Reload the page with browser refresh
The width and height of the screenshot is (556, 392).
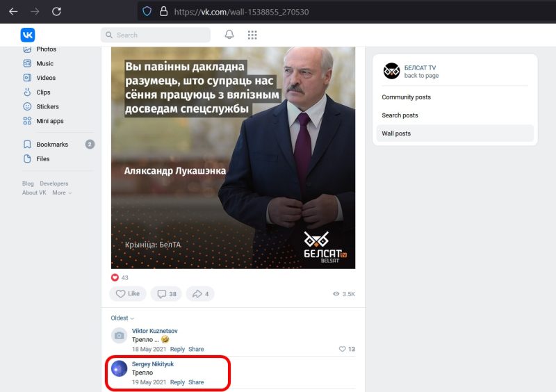[56, 11]
